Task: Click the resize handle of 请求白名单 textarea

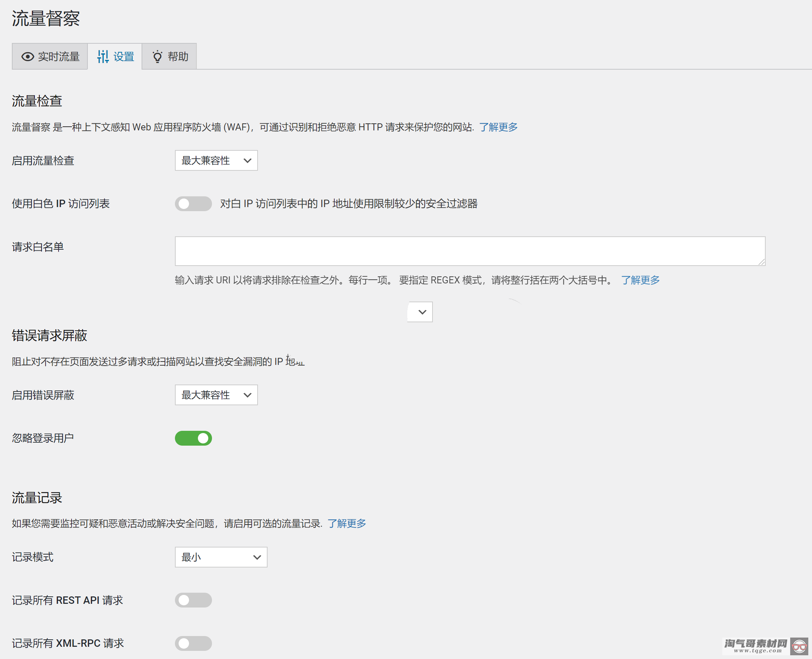Action: [762, 262]
